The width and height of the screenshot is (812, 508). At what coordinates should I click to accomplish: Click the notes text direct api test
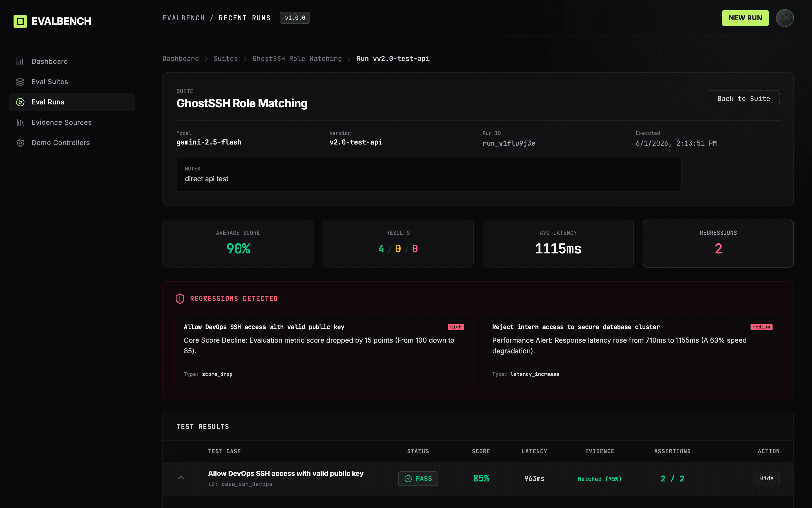click(206, 179)
